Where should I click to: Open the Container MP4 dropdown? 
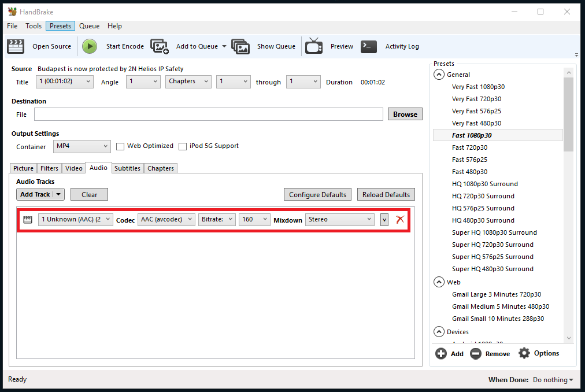click(x=82, y=146)
